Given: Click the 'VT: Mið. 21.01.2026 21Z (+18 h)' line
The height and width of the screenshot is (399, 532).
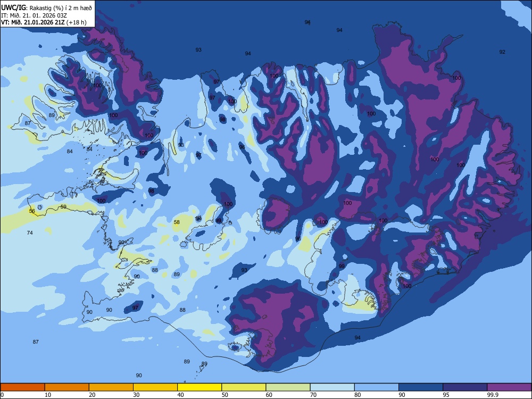Looking at the screenshot, I should tap(44, 22).
